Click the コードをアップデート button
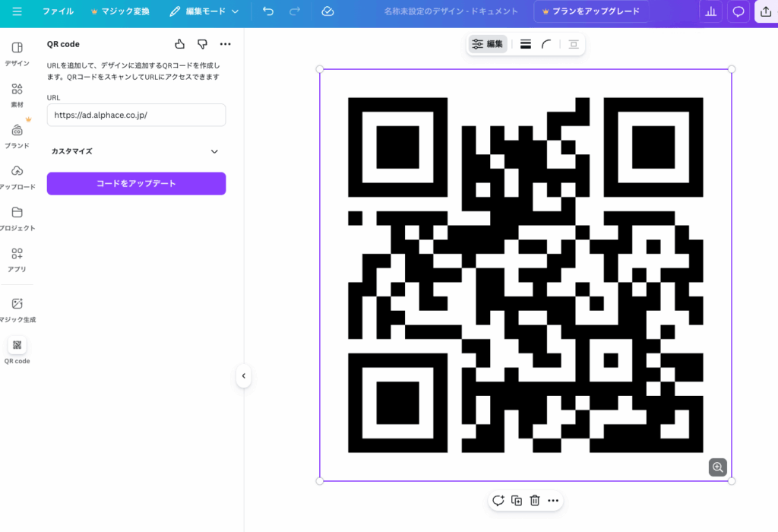 tap(136, 183)
